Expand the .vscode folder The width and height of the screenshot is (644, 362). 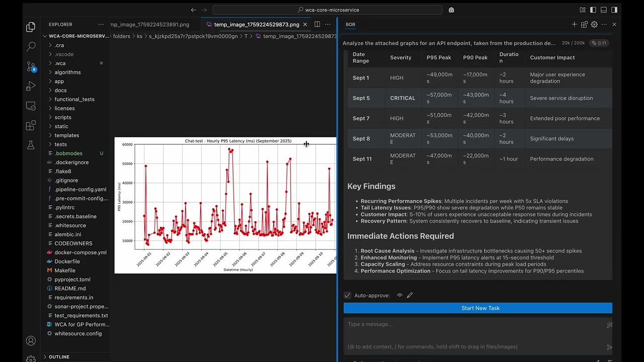click(76, 54)
